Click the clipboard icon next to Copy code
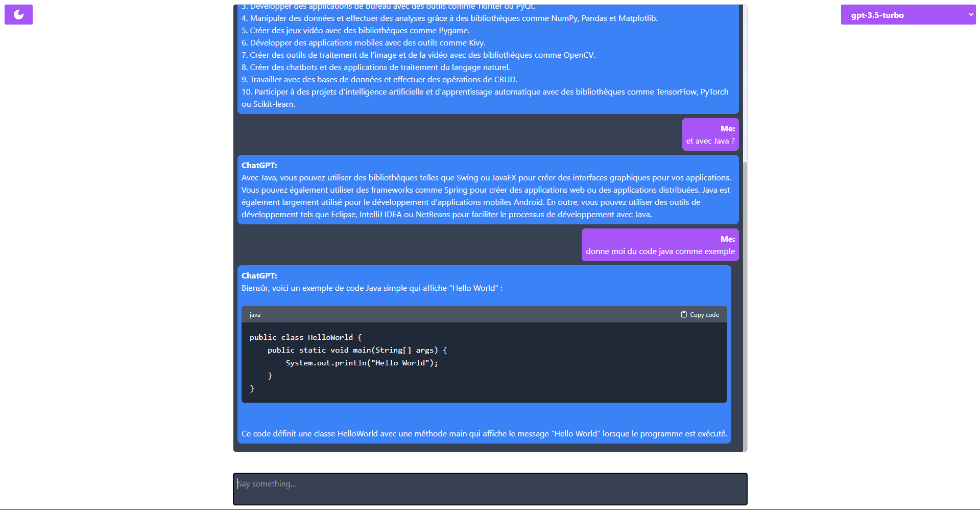The width and height of the screenshot is (980, 510). 683,314
